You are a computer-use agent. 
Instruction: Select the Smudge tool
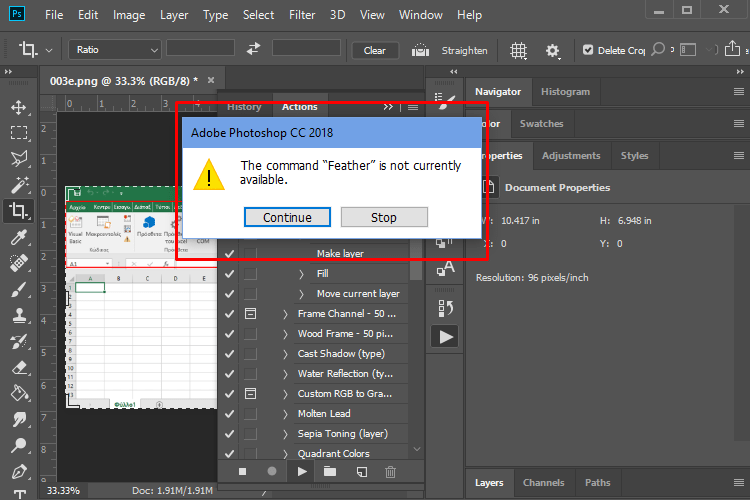pos(19,420)
